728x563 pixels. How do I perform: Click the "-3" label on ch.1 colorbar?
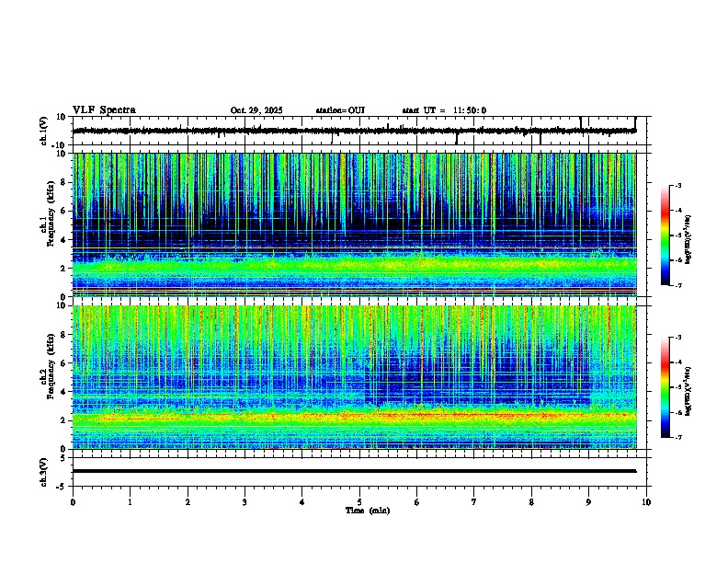click(677, 186)
